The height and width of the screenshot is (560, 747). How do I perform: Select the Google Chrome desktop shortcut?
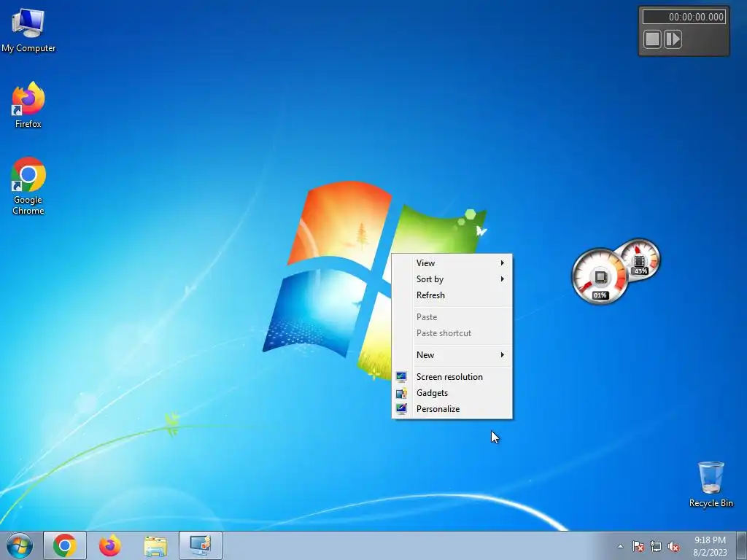pos(28,186)
